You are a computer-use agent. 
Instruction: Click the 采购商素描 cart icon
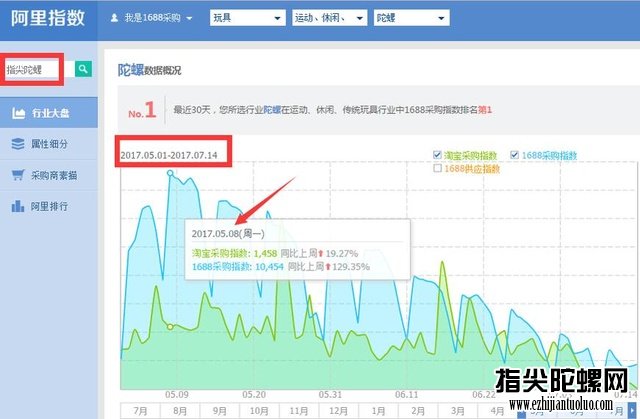point(18,175)
